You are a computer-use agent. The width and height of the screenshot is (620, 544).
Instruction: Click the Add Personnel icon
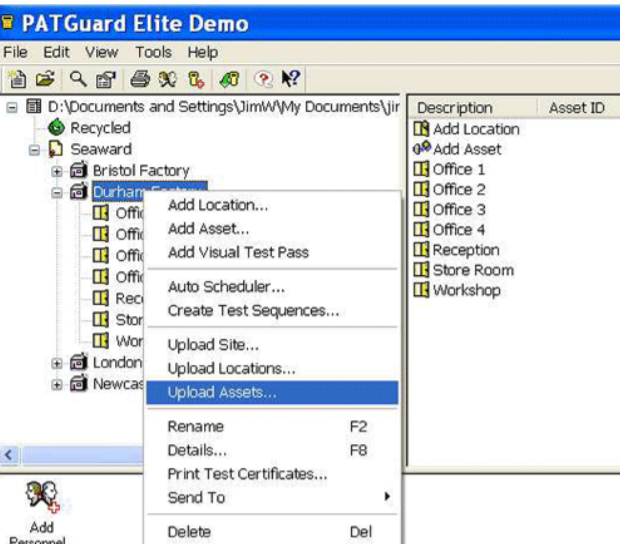[x=41, y=500]
